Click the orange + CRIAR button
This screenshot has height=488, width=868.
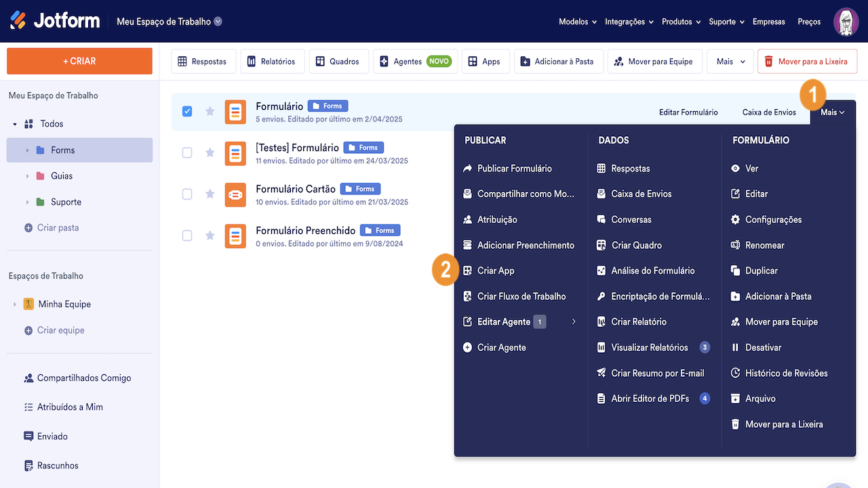[x=79, y=61]
